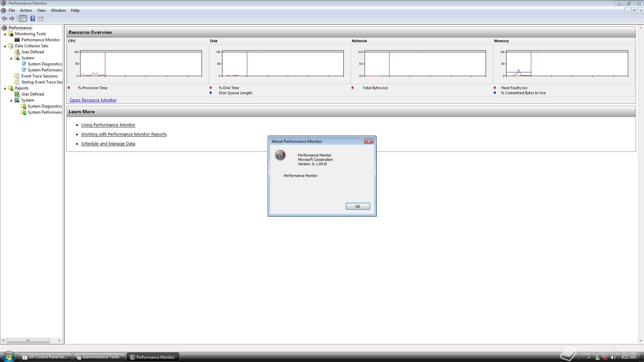This screenshot has height=362, width=644.
Task: Close the About Performance Monitor dialog
Action: [369, 141]
